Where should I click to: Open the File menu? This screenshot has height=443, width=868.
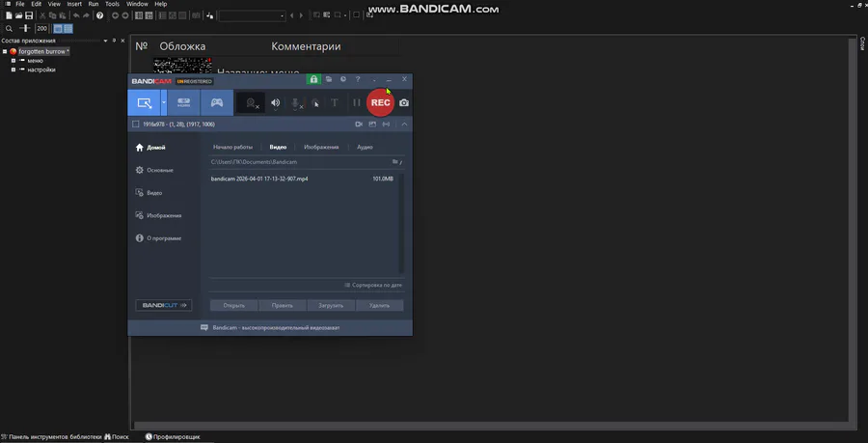click(20, 4)
